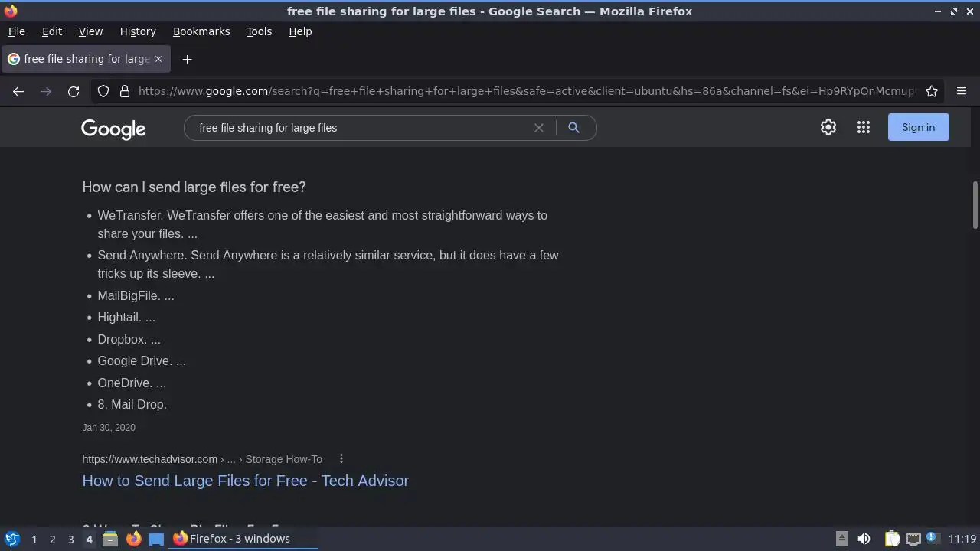980x551 pixels.
Task: Click the Firefox - 3 windows taskbar button
Action: point(243,539)
